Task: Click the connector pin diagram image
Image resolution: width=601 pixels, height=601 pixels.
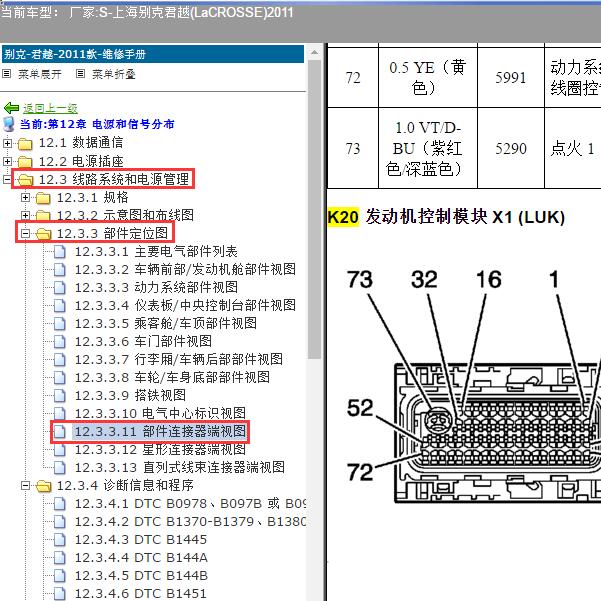Action: coord(473,387)
